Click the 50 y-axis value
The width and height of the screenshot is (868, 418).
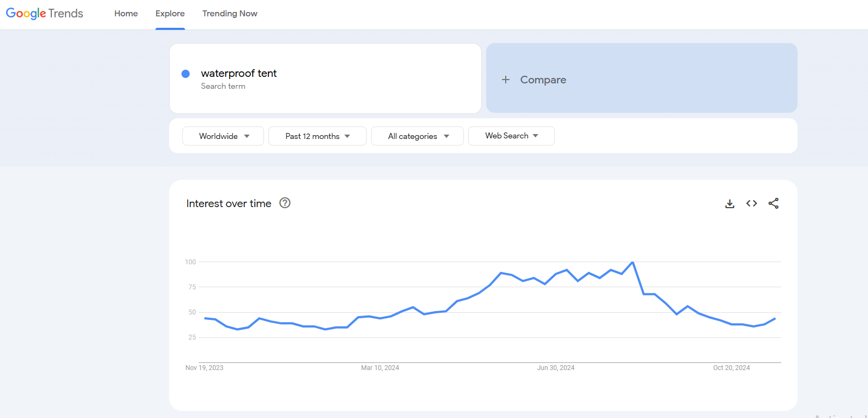pos(192,312)
